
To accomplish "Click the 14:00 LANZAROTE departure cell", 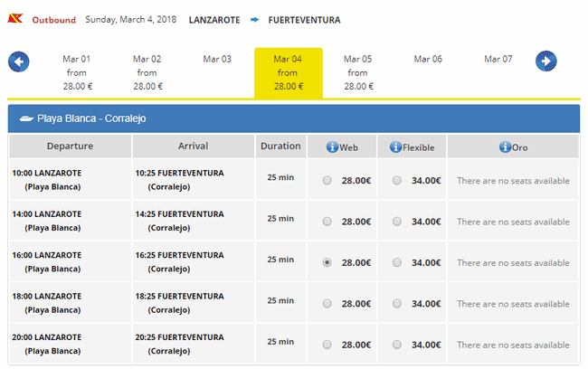I will point(71,221).
